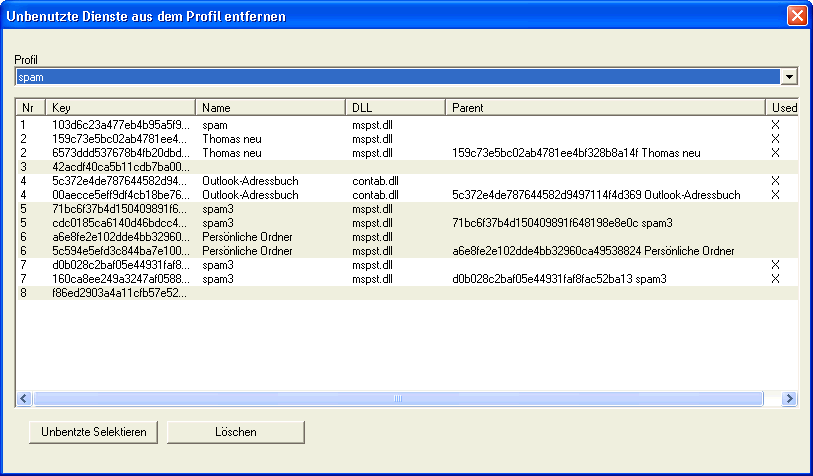Select row with key a6e8fe2e102dde4bb32960...
Screen dimensions: 813x476
407,237
